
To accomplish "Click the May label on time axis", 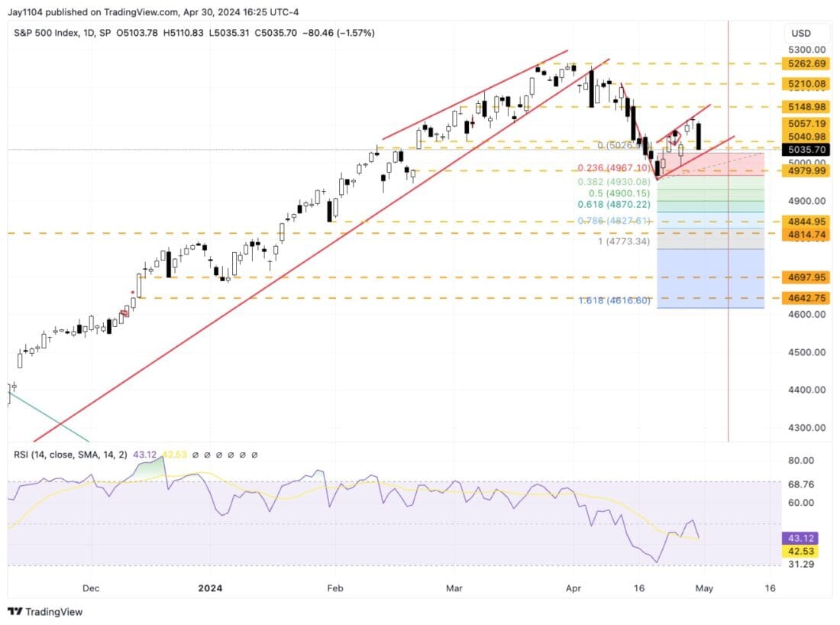I will pyautogui.click(x=704, y=588).
